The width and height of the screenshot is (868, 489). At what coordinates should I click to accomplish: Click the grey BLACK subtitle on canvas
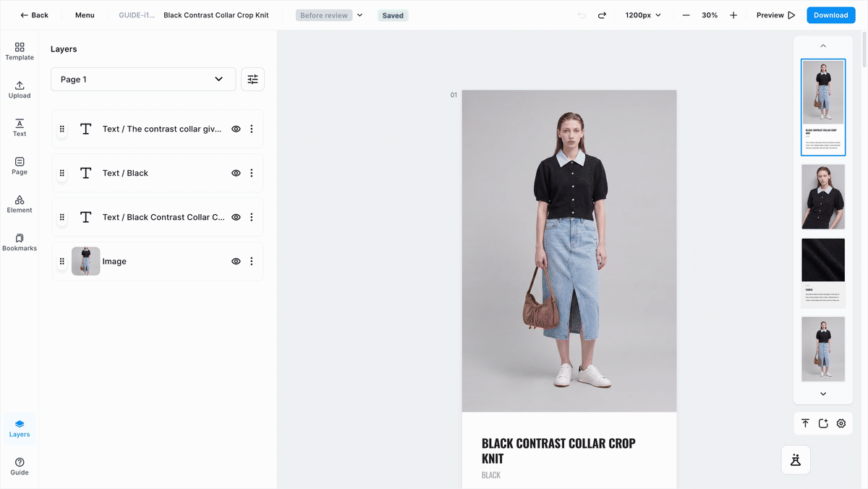coord(491,475)
